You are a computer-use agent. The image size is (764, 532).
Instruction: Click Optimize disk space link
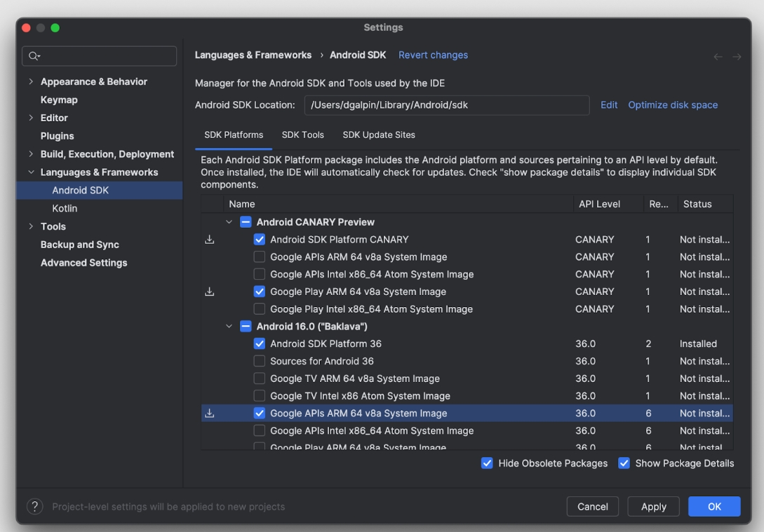tap(672, 105)
